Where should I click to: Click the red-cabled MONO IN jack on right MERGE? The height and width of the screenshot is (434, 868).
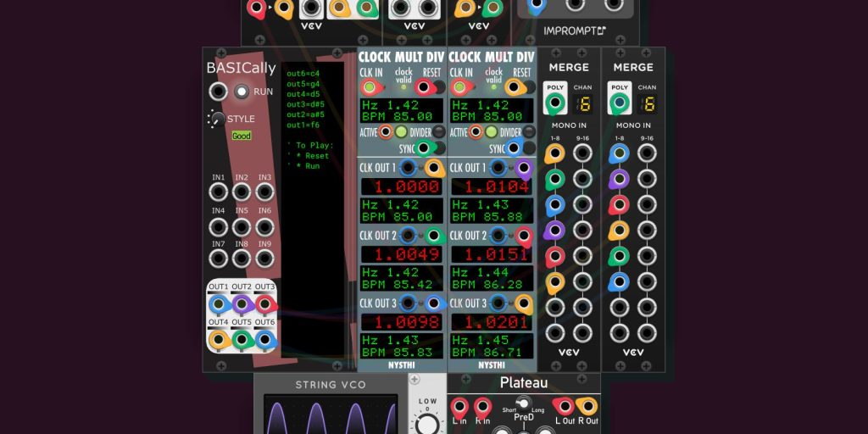[619, 205]
